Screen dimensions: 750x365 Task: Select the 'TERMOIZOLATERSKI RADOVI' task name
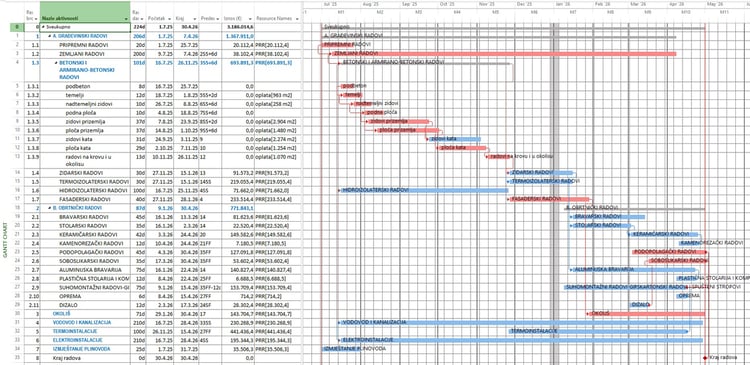[x=94, y=182]
